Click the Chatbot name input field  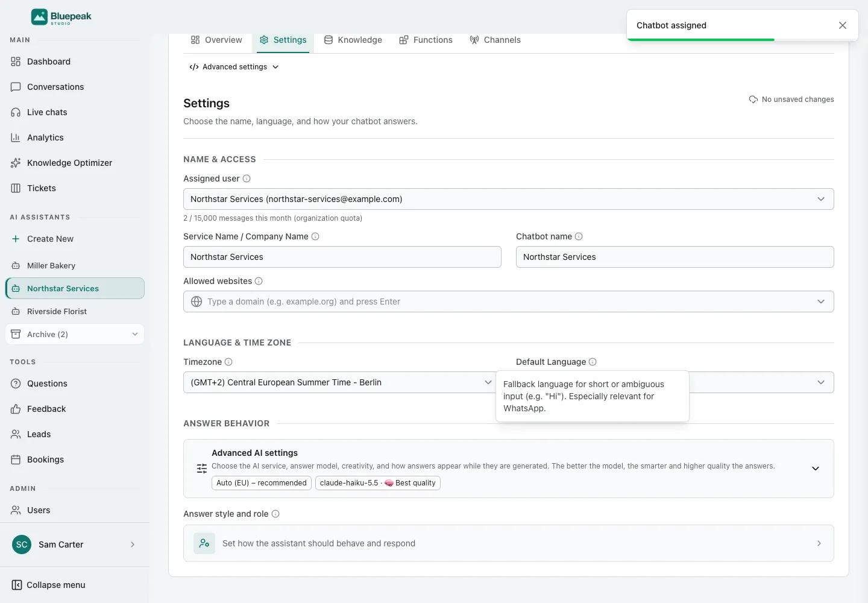[x=675, y=257]
